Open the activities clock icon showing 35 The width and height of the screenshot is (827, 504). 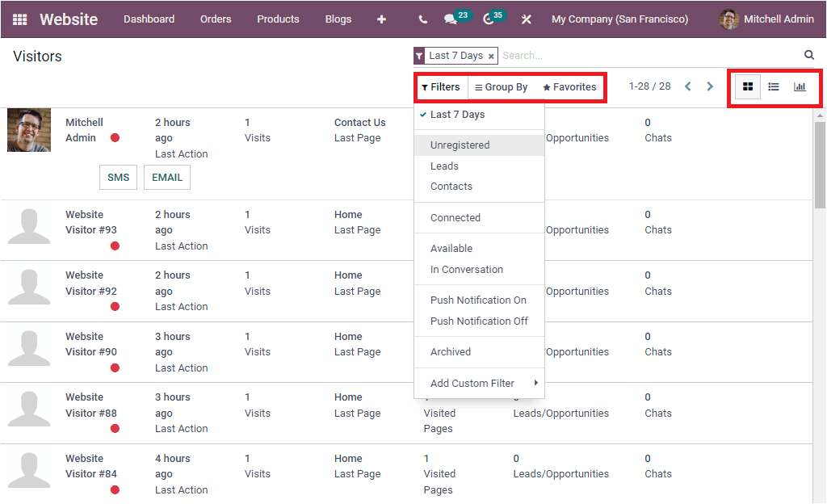(490, 19)
